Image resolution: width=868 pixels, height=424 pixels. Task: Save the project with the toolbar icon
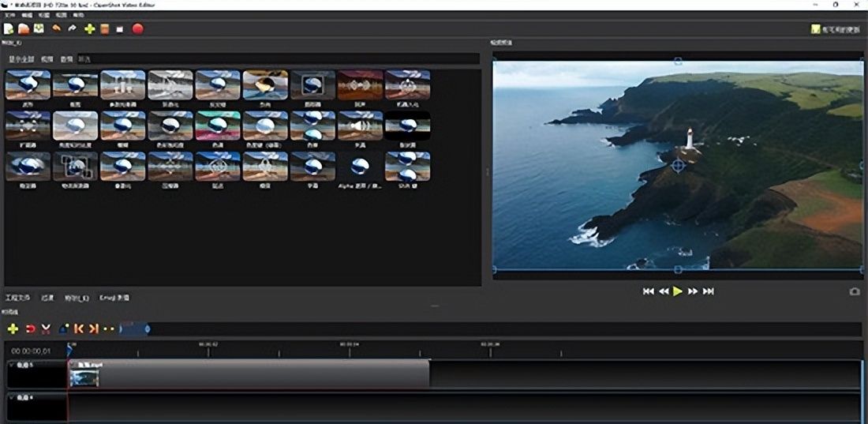point(39,28)
